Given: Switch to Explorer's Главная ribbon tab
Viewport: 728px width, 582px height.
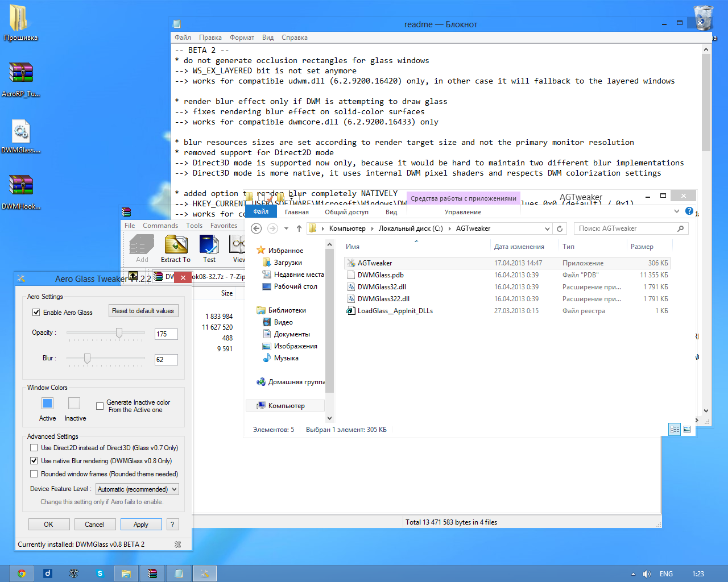Looking at the screenshot, I should (297, 212).
